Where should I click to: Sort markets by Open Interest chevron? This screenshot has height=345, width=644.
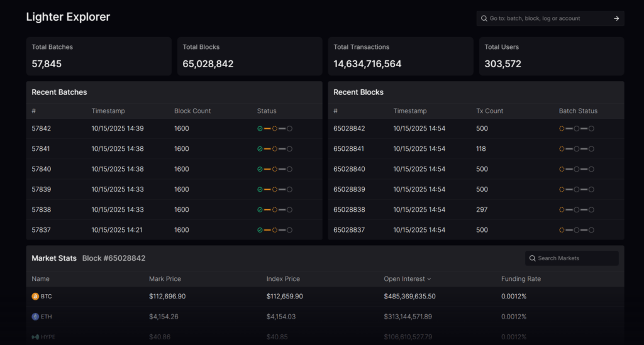[x=430, y=279]
